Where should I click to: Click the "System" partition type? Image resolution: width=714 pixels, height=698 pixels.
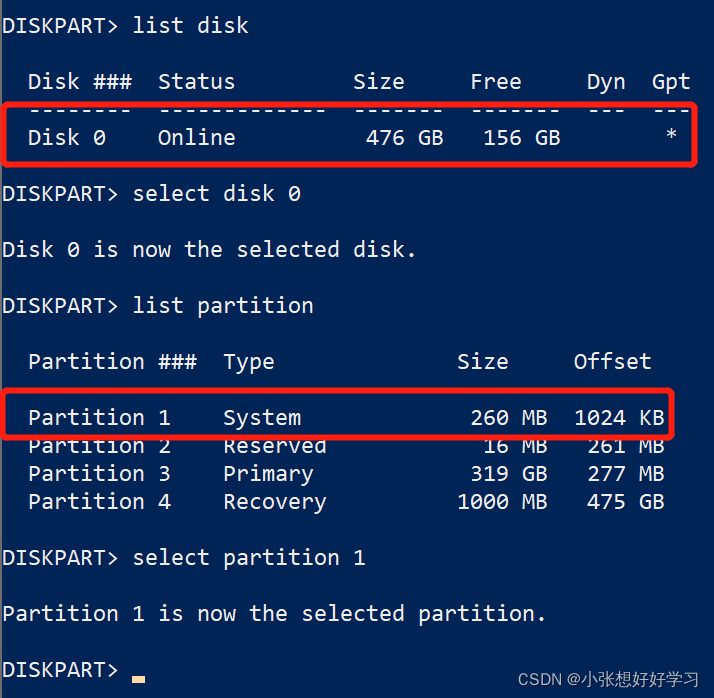pyautogui.click(x=262, y=418)
